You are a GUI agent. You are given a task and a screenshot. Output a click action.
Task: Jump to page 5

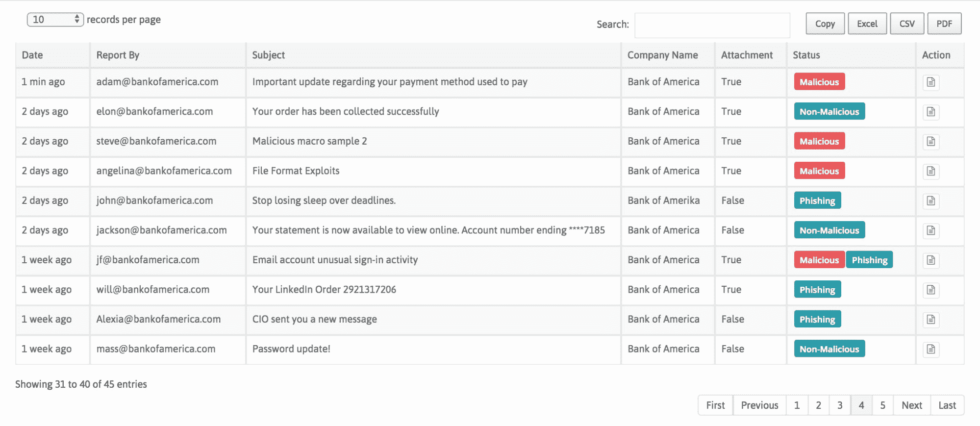coord(882,405)
